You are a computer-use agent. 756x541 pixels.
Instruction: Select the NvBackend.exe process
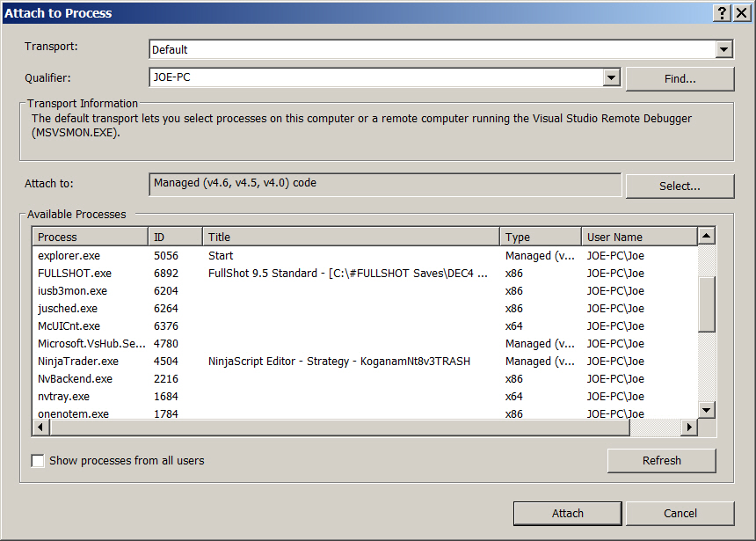click(365, 379)
